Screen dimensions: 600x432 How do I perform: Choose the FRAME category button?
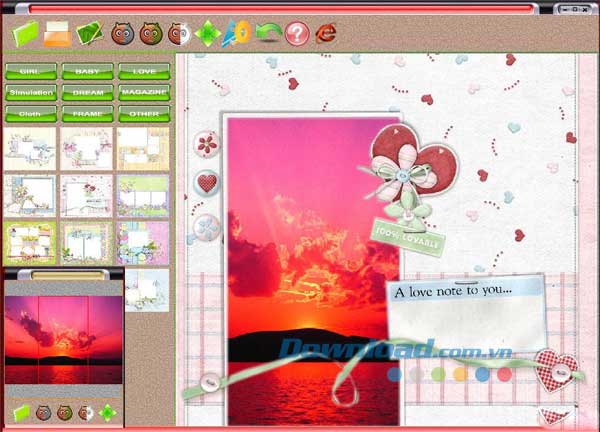(x=87, y=114)
